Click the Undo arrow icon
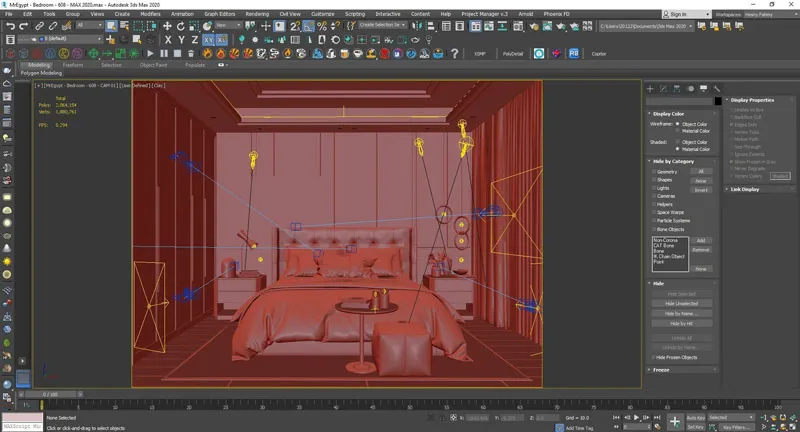The image size is (800, 432). (9, 26)
